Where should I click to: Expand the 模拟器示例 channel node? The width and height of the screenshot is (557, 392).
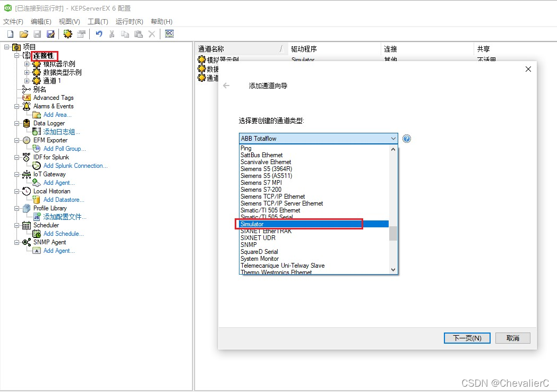(27, 64)
